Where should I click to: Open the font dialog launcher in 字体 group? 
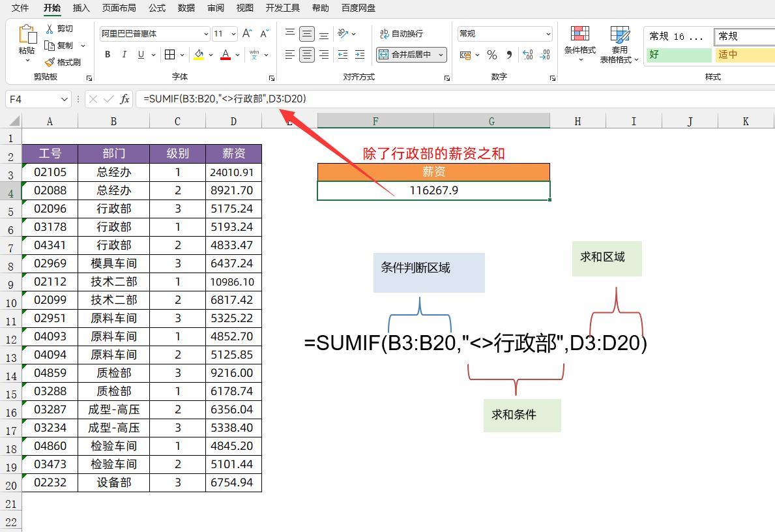click(271, 78)
